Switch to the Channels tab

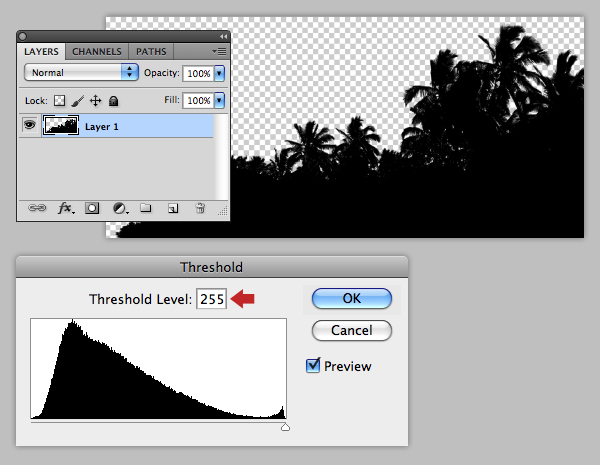(x=97, y=52)
